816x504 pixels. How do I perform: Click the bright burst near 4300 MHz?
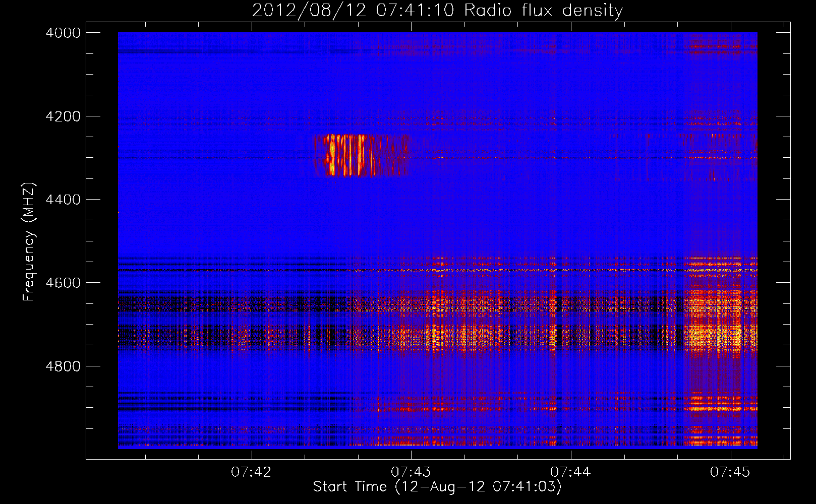point(361,155)
